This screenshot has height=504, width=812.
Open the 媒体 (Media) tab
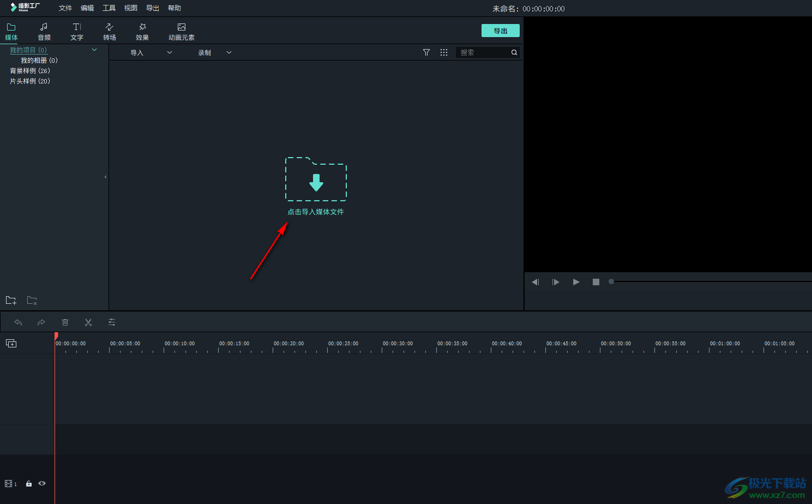(11, 32)
